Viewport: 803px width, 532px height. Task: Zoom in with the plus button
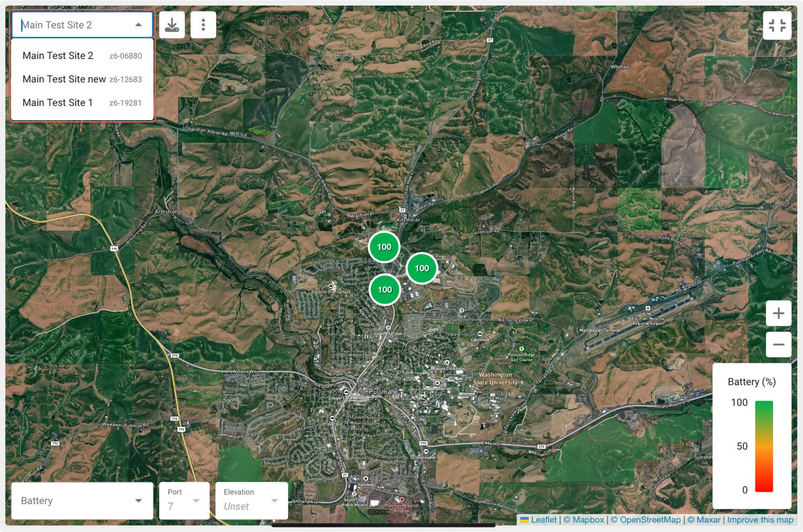click(x=778, y=313)
